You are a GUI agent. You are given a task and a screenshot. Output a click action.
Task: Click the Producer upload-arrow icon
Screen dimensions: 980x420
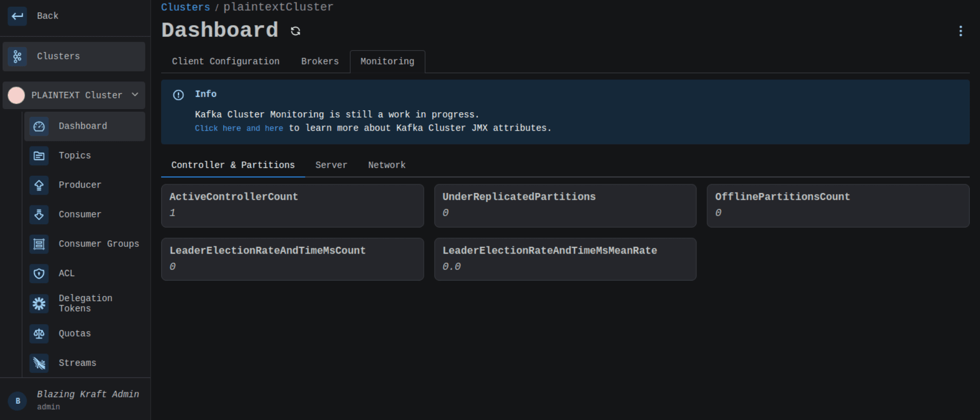(39, 185)
